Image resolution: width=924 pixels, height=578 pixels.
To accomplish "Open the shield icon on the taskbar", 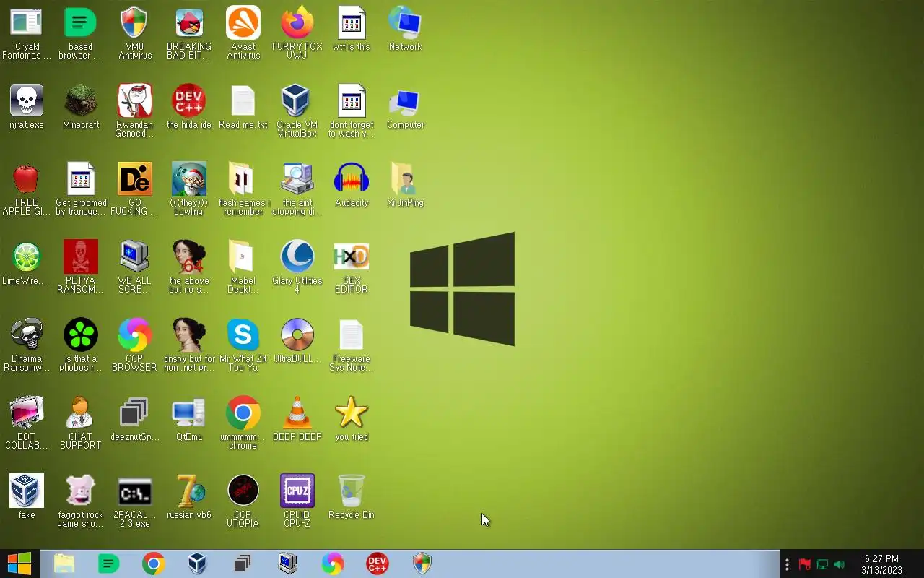I will click(x=422, y=564).
